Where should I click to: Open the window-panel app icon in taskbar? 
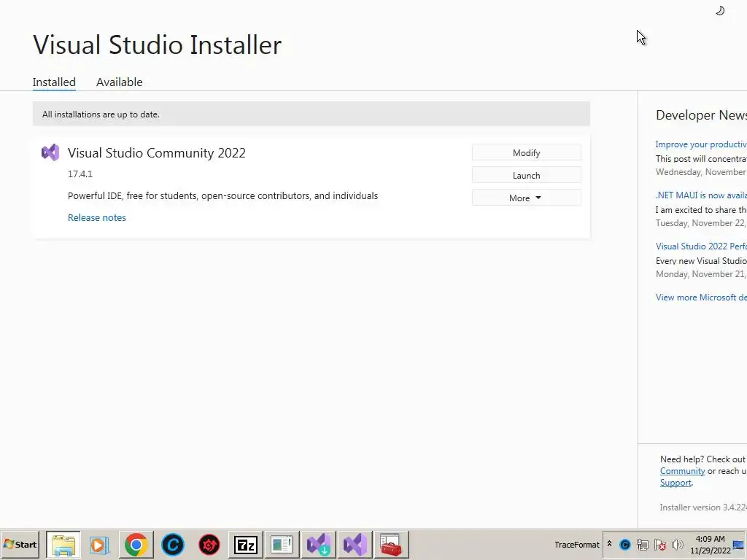pyautogui.click(x=282, y=544)
